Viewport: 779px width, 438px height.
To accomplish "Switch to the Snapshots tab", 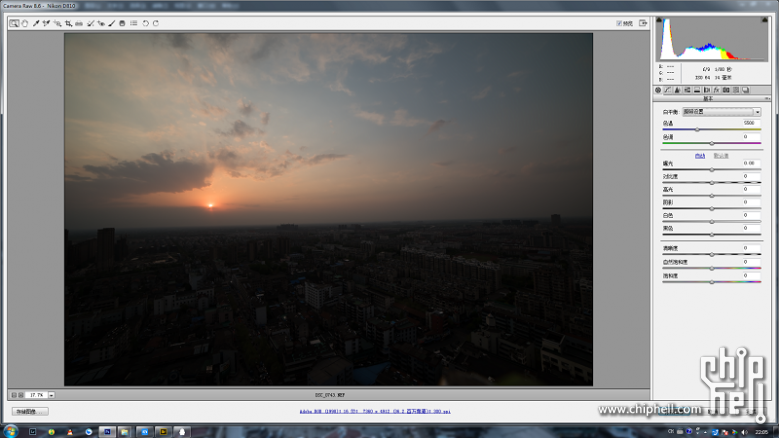I will (x=745, y=90).
